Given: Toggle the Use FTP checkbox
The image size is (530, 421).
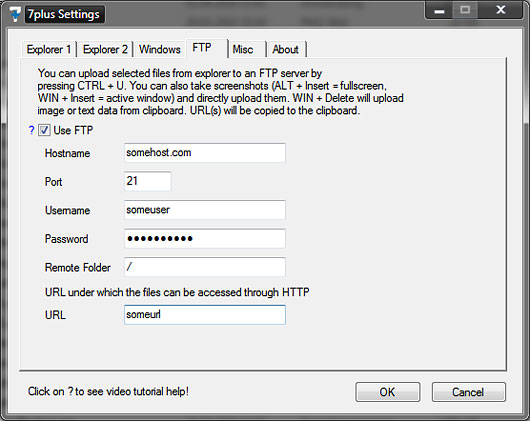Looking at the screenshot, I should (44, 130).
